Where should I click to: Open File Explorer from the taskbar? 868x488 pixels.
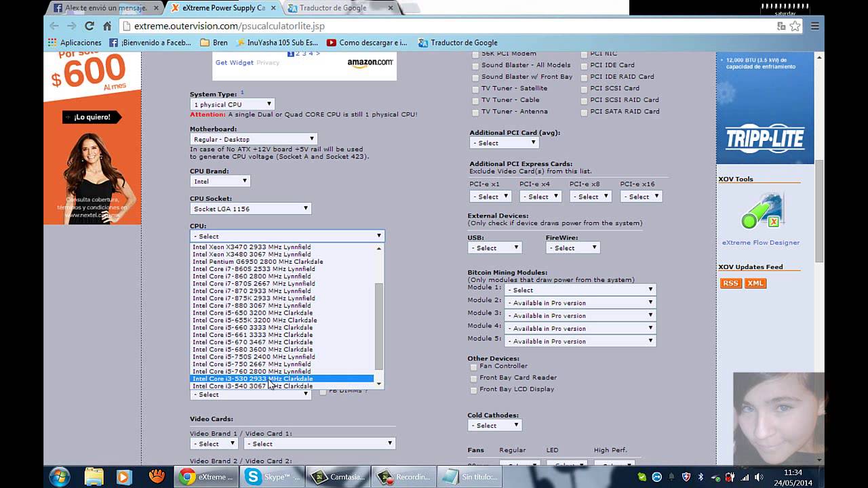coord(94,476)
